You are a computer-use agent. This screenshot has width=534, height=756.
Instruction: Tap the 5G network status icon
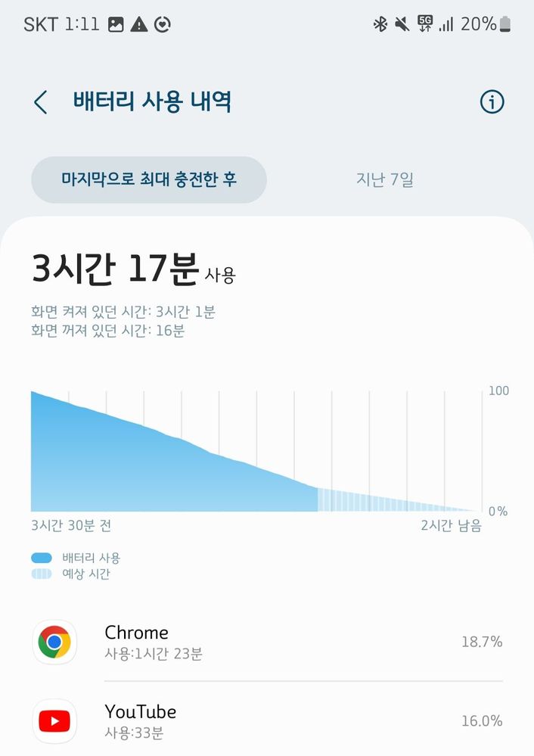coord(425,23)
